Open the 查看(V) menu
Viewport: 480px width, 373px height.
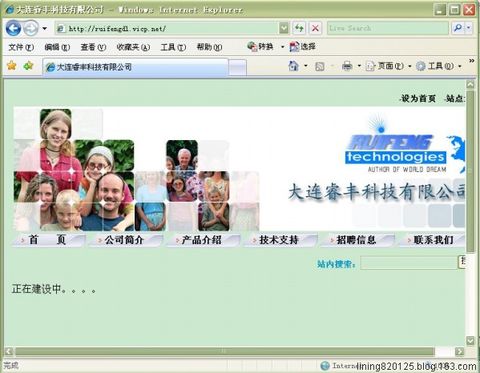(x=93, y=47)
